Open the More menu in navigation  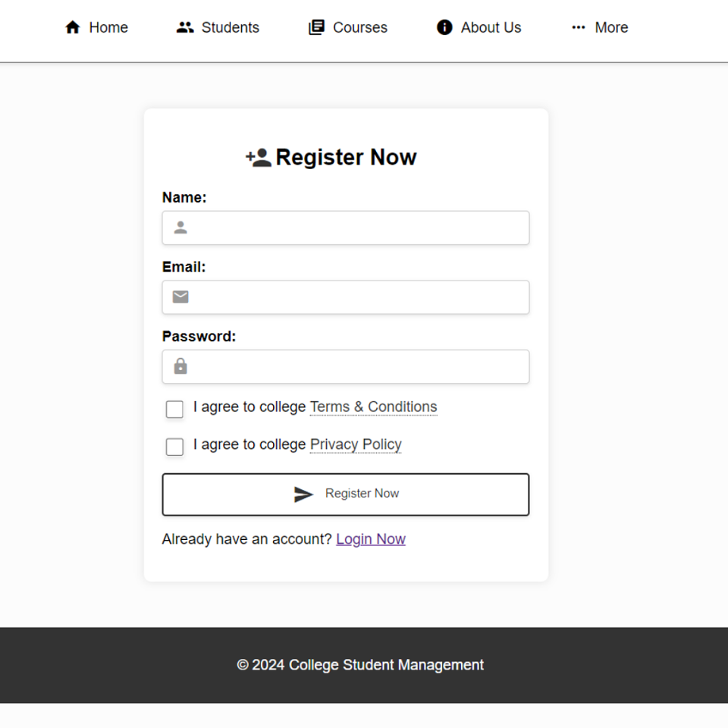pos(599,27)
